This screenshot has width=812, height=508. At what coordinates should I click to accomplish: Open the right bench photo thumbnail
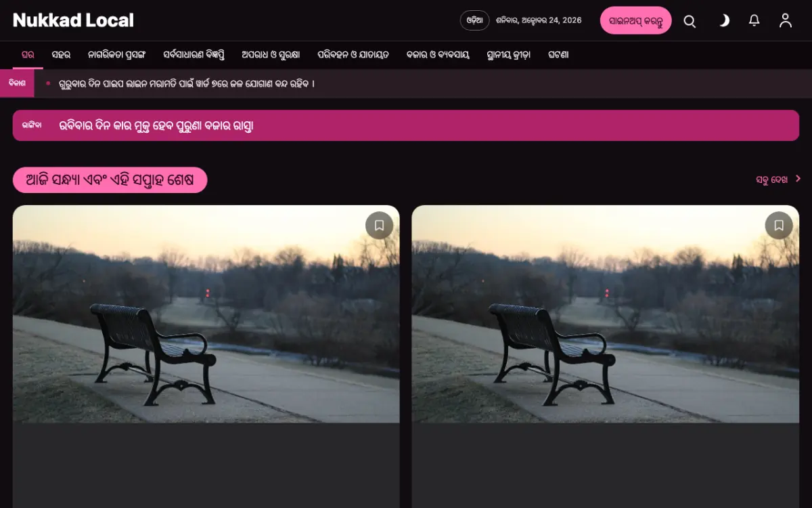(606, 314)
